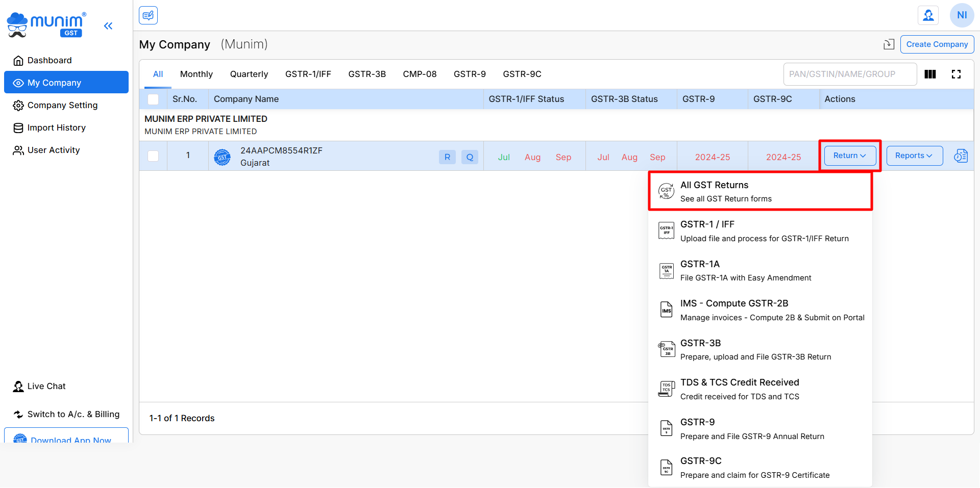Click Aug under GSTR-3B Status
The width and height of the screenshot is (980, 488).
click(629, 157)
